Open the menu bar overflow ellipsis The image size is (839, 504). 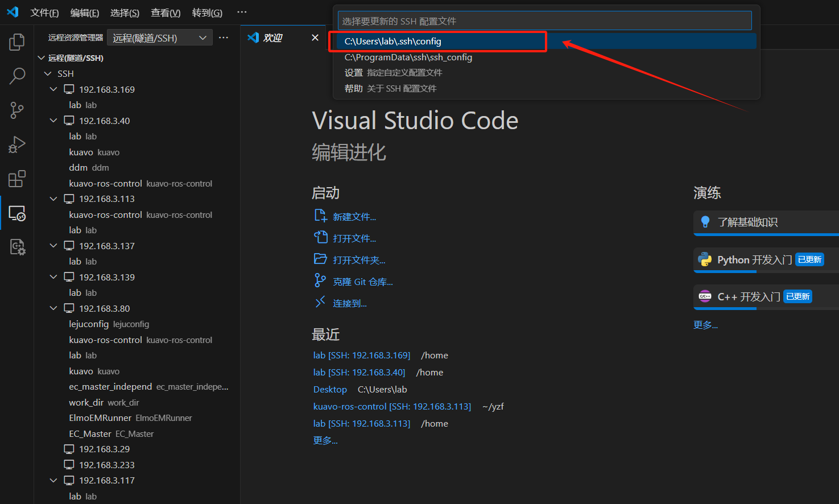[241, 11]
